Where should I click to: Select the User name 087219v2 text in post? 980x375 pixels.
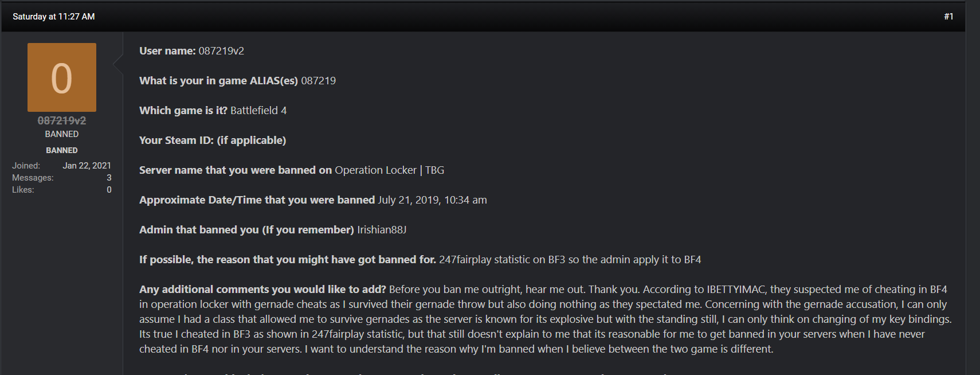tap(221, 51)
